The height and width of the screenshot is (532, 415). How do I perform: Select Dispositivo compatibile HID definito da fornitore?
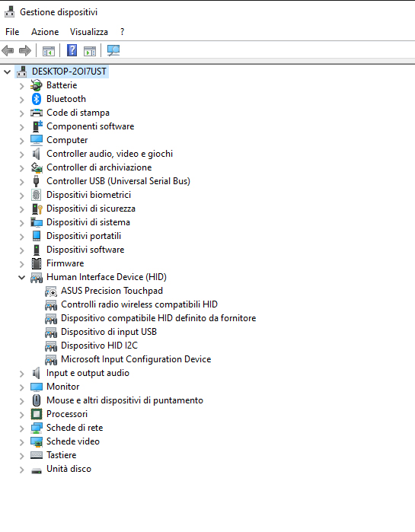click(158, 318)
